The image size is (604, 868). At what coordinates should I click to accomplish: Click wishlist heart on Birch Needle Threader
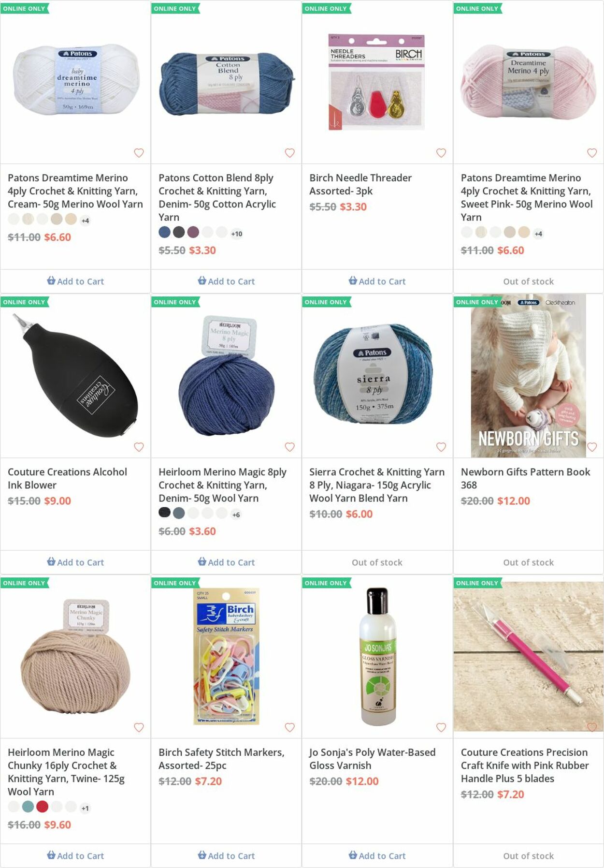click(441, 153)
